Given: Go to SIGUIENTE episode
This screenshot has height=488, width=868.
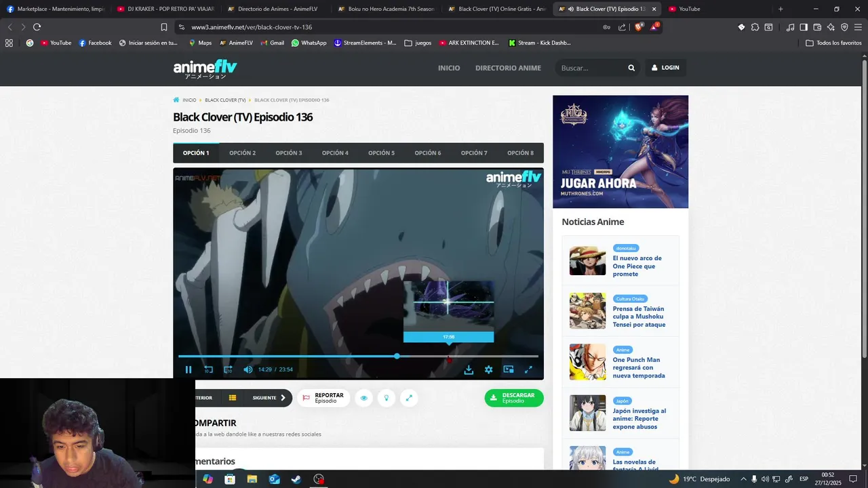Looking at the screenshot, I should 269,398.
